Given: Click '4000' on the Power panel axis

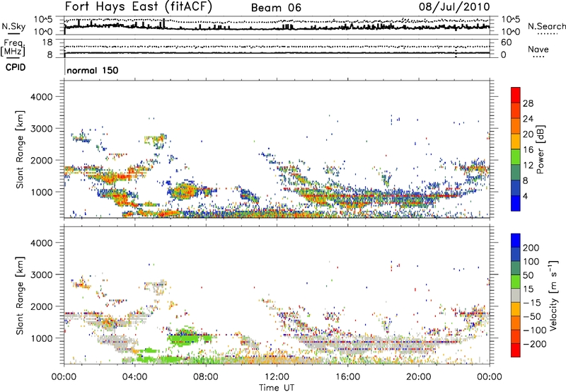Looking at the screenshot, I should (41, 97).
